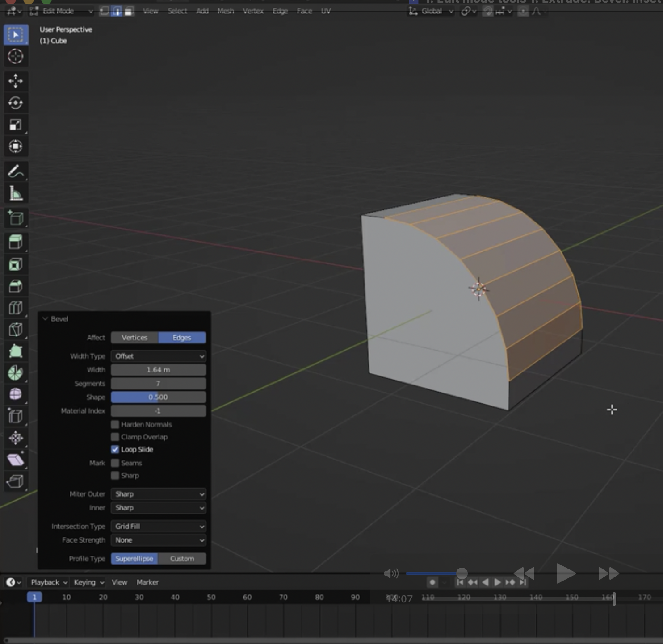Set bevel Affect to Vertices

tap(134, 338)
